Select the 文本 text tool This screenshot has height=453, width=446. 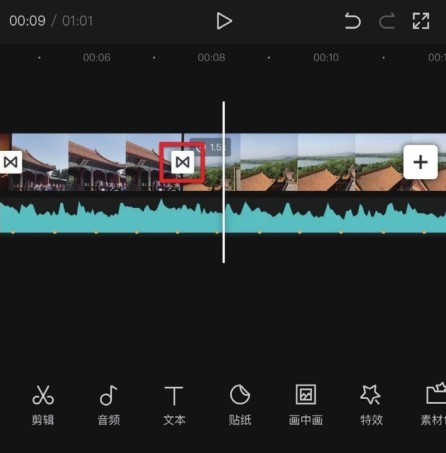pyautogui.click(x=174, y=405)
